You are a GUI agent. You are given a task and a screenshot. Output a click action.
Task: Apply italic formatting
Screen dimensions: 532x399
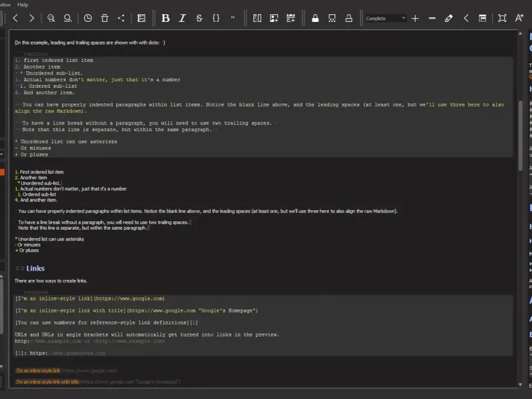tap(182, 19)
